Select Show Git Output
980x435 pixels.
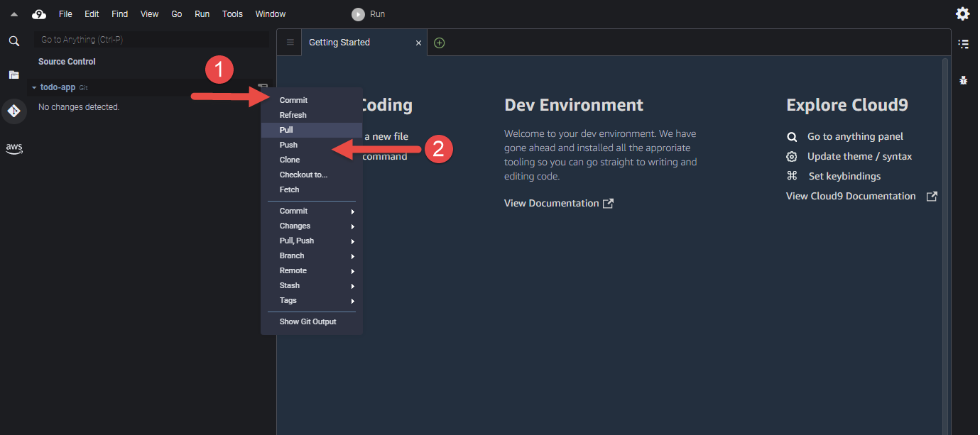tap(312, 322)
